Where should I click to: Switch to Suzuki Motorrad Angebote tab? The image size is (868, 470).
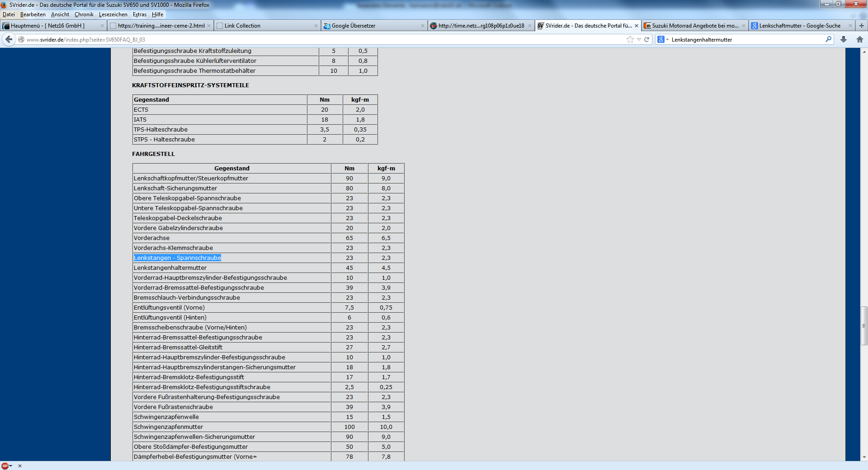pos(694,26)
